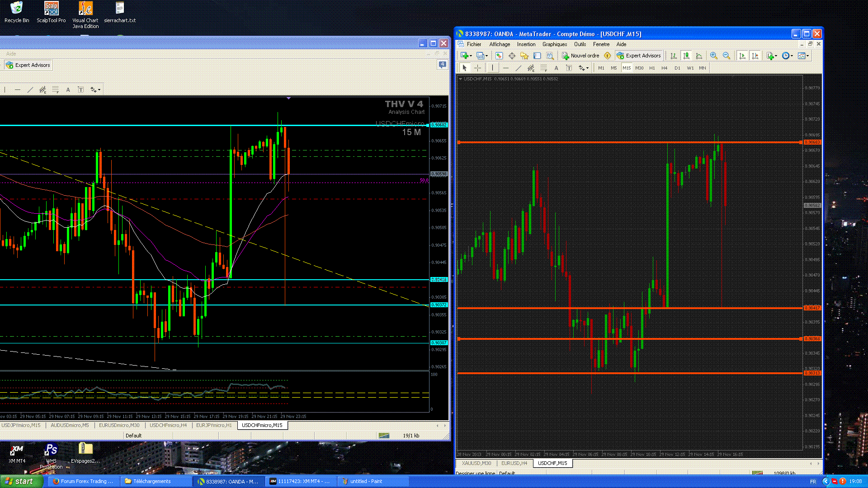The height and width of the screenshot is (488, 868).
Task: Pick the trendline drawing tool in OANDA
Action: tap(518, 68)
